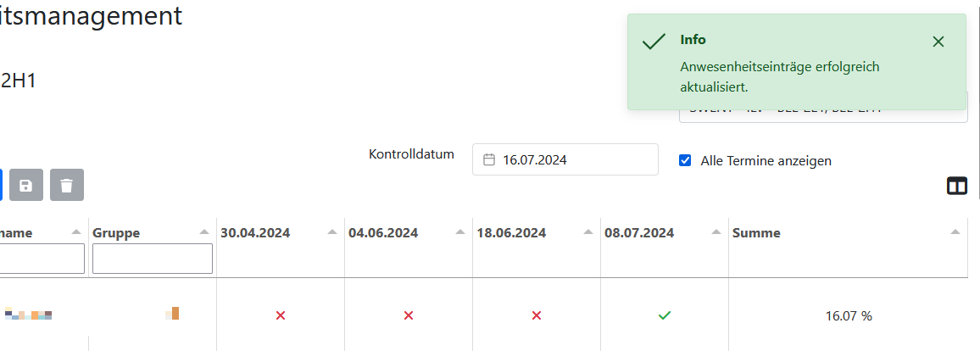The width and height of the screenshot is (980, 351).
Task: Click the Gruppe filter text field
Action: click(x=153, y=259)
